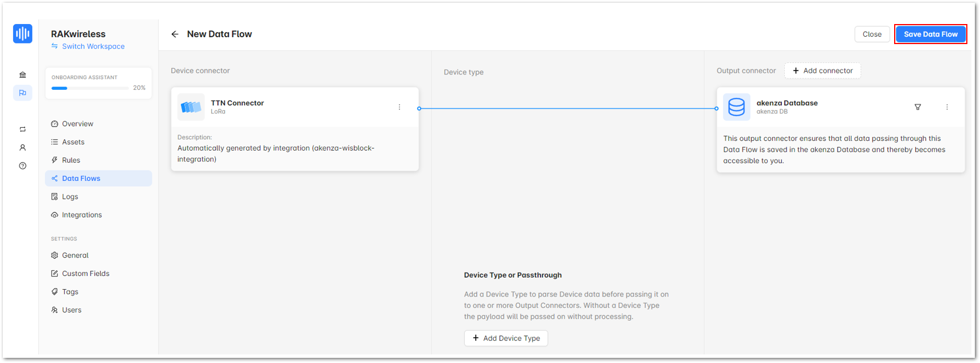Click the 20% onboarding progress value
980x363 pixels.
point(139,88)
